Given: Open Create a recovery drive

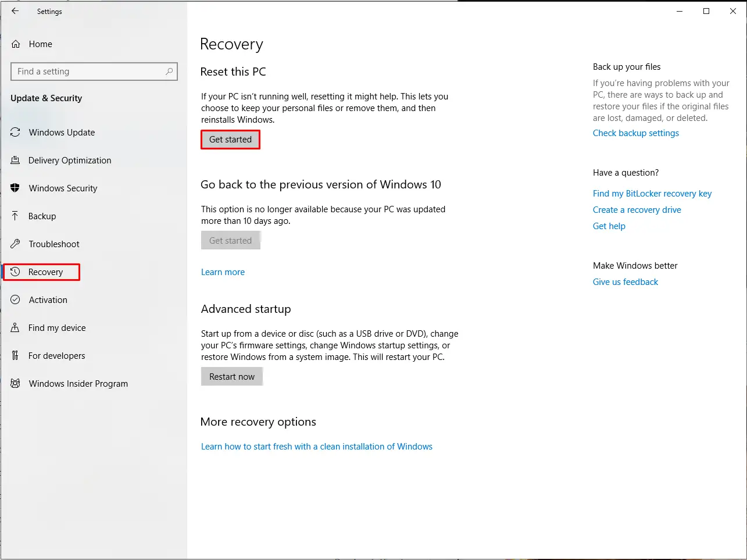Looking at the screenshot, I should [637, 209].
